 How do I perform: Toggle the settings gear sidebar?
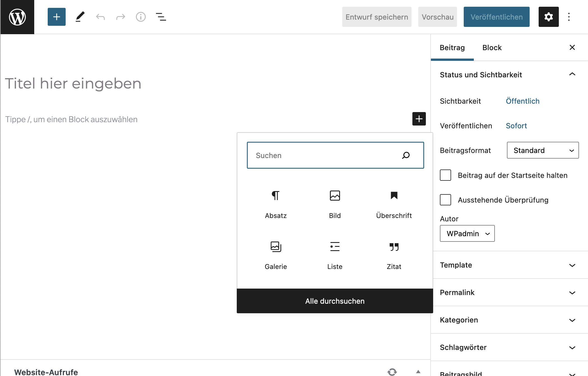(548, 17)
